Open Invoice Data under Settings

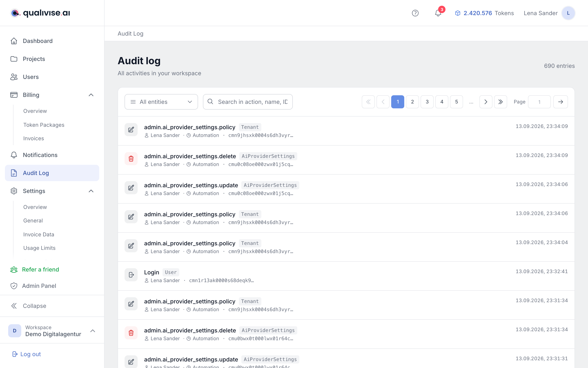[39, 234]
